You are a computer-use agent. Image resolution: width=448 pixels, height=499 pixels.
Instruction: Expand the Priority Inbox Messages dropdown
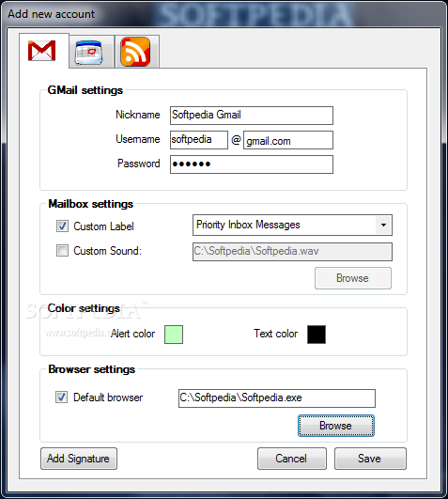tap(383, 225)
